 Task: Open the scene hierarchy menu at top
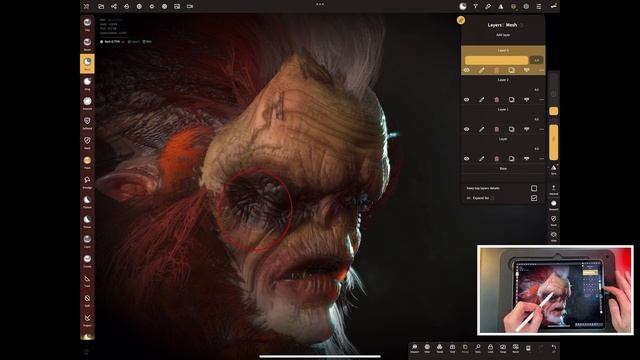pyautogui.click(x=113, y=6)
